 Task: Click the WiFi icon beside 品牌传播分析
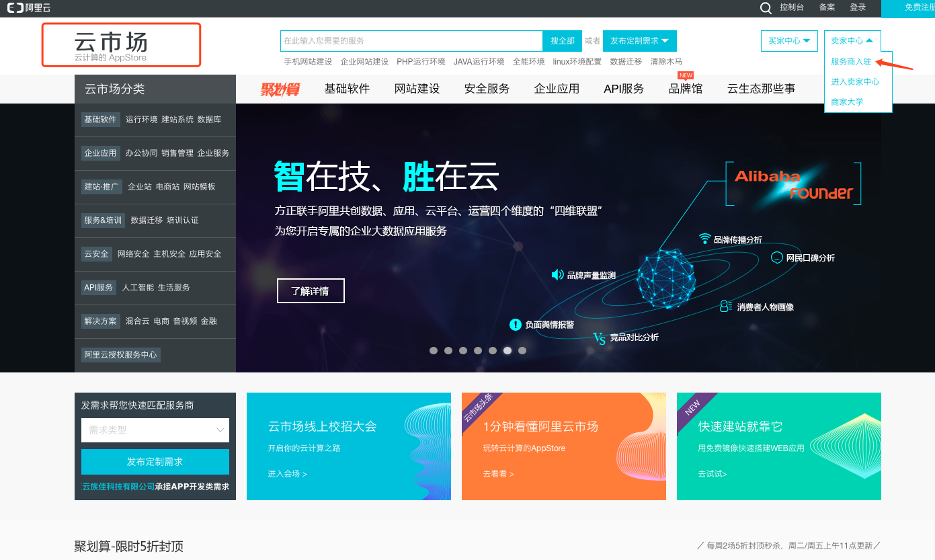point(704,239)
